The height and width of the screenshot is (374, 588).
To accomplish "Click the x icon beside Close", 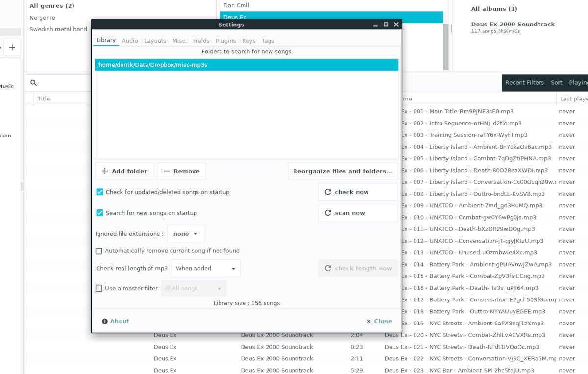I will tap(369, 321).
